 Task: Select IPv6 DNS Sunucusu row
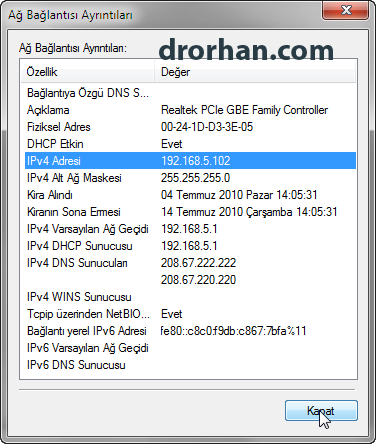point(190,365)
